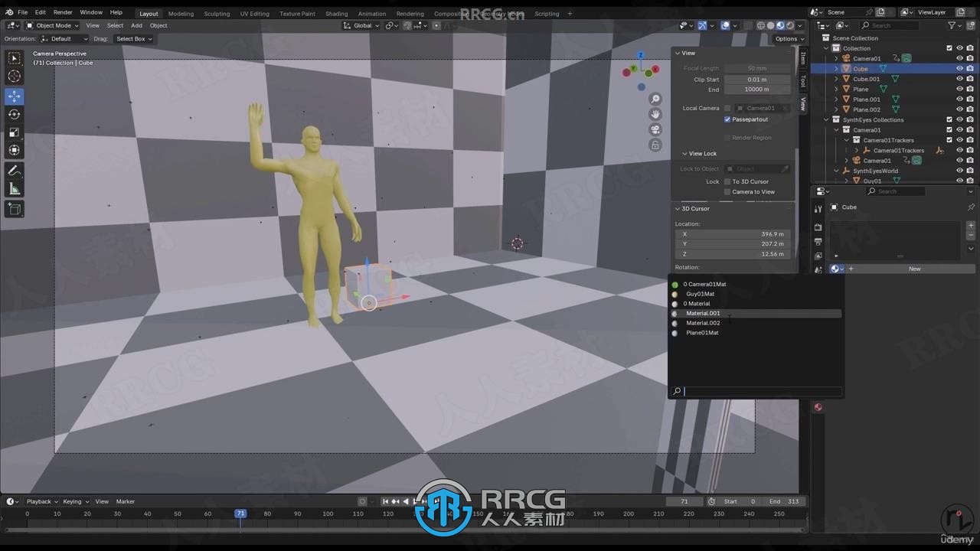This screenshot has width=980, height=551.
Task: Open the Keying dropdown in timeline
Action: coord(75,501)
